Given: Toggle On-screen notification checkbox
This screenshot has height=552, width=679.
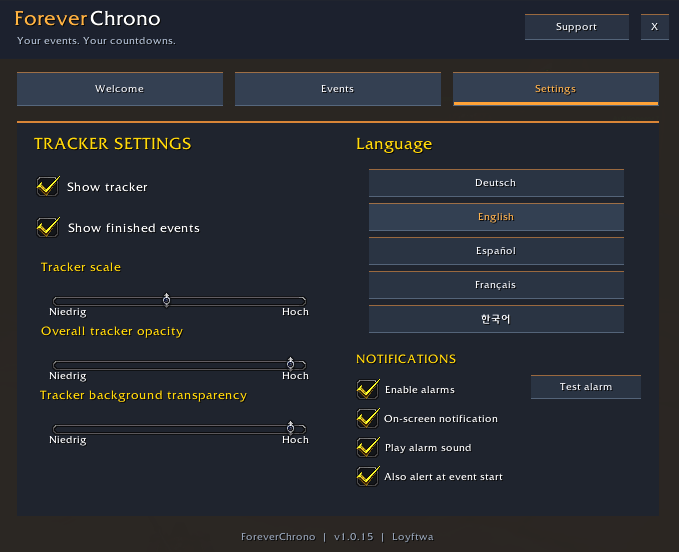Looking at the screenshot, I should 368,418.
